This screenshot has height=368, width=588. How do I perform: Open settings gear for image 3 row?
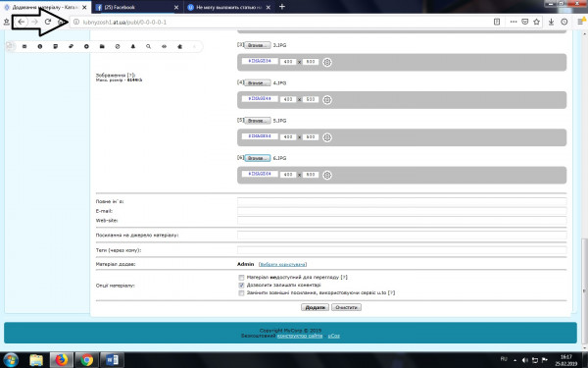pyautogui.click(x=327, y=63)
